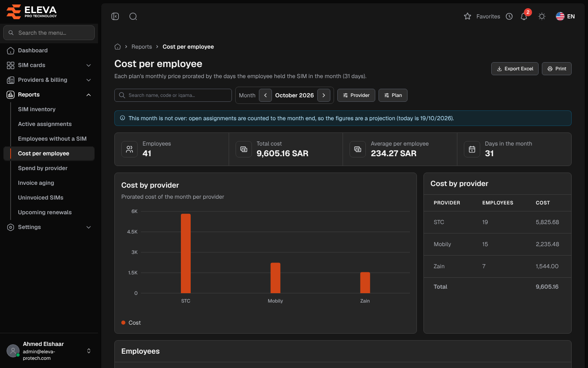Click the Dashboard icon in sidebar

(11, 50)
